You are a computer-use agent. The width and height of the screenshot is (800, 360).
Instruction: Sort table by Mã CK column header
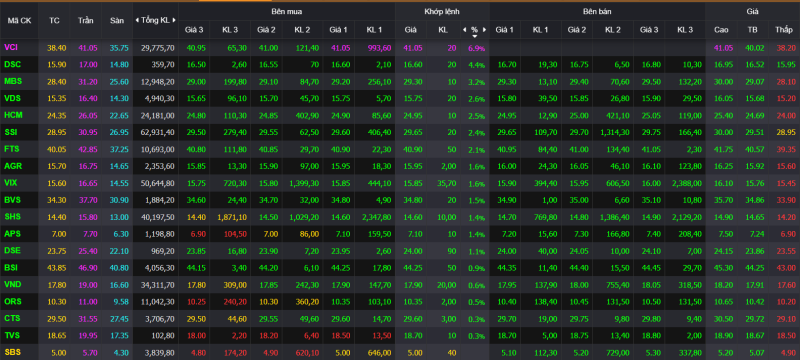coord(19,20)
